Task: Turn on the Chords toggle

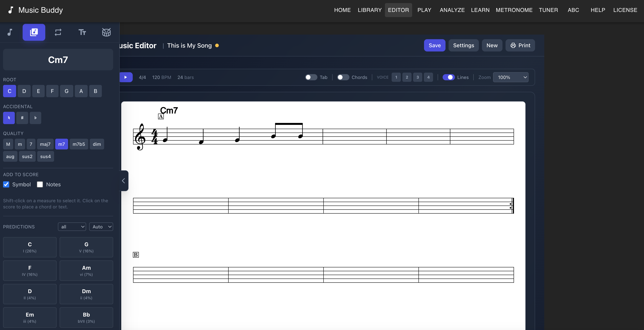Action: (343, 77)
